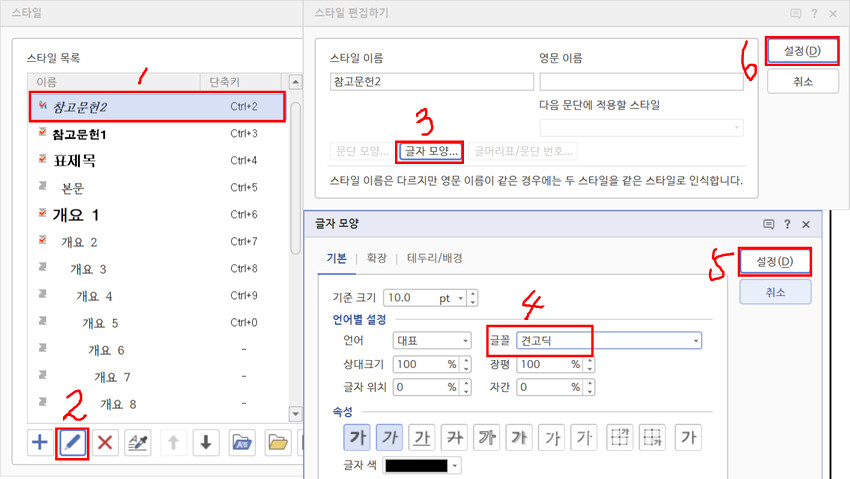Toggle underline character attribute
This screenshot has width=850, height=479.
422,437
